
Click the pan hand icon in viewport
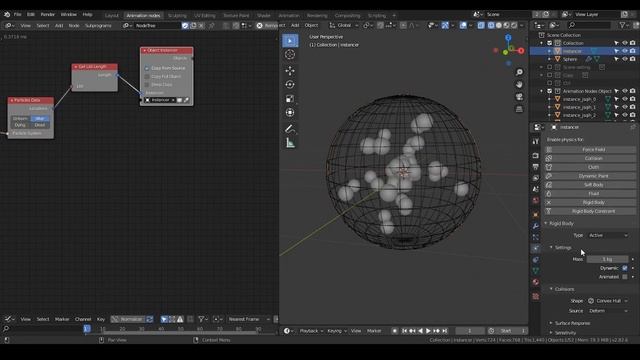point(519,84)
